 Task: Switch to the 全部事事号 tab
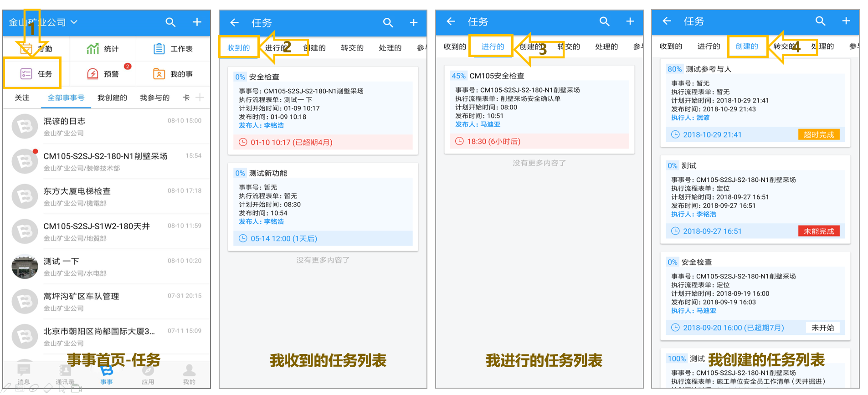pos(66,97)
